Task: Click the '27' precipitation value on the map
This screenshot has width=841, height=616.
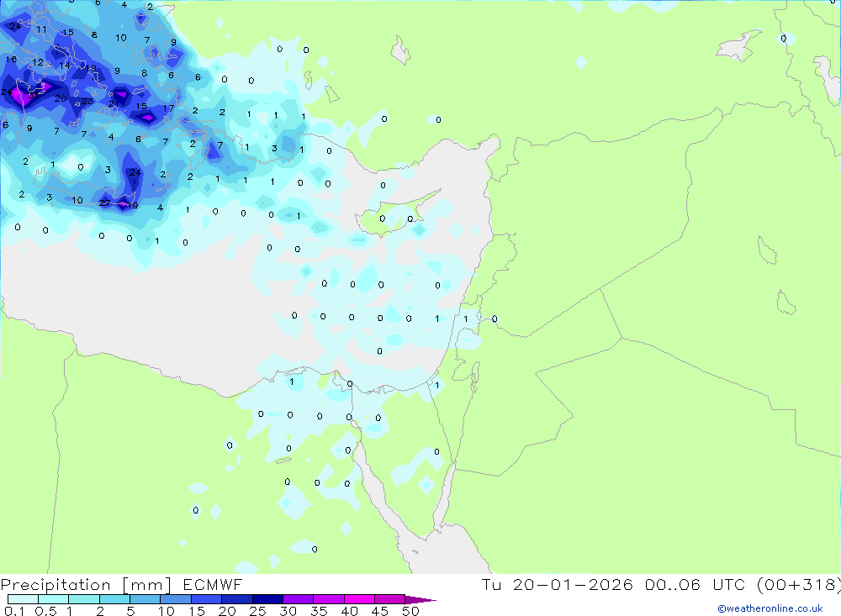Action: tap(104, 203)
